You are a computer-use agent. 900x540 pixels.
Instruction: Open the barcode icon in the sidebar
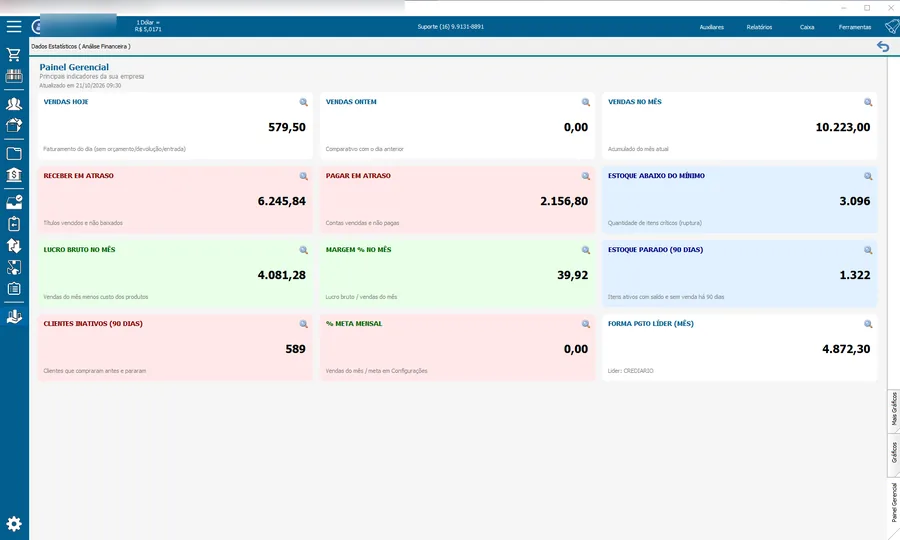[x=14, y=76]
